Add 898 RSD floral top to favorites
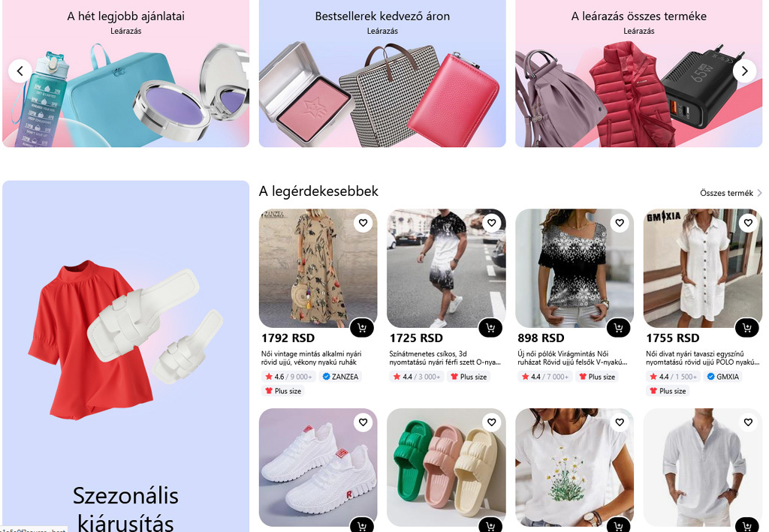769x532 pixels. [x=620, y=223]
